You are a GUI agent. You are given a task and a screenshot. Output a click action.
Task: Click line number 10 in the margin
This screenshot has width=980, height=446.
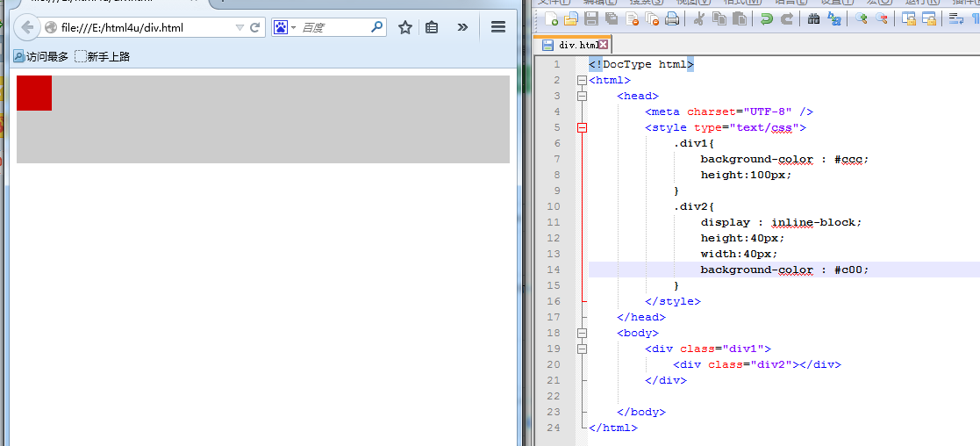point(554,206)
